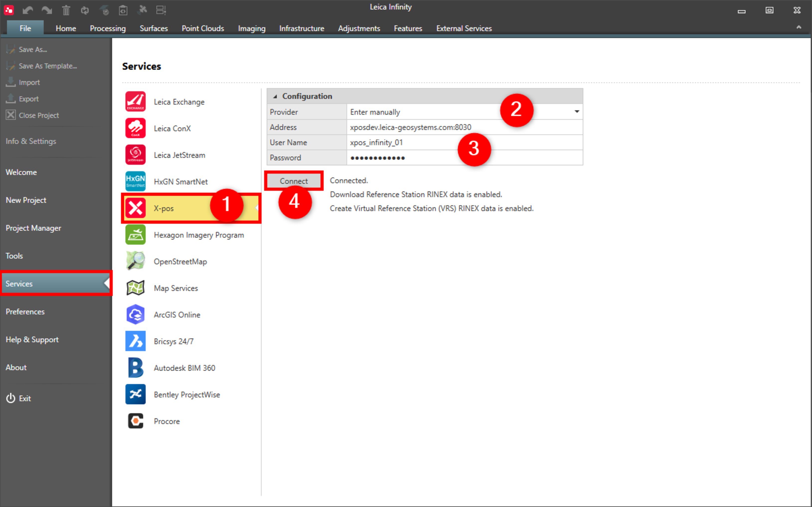Click the Bricsys 24/7 icon
The image size is (812, 507).
[x=135, y=341]
